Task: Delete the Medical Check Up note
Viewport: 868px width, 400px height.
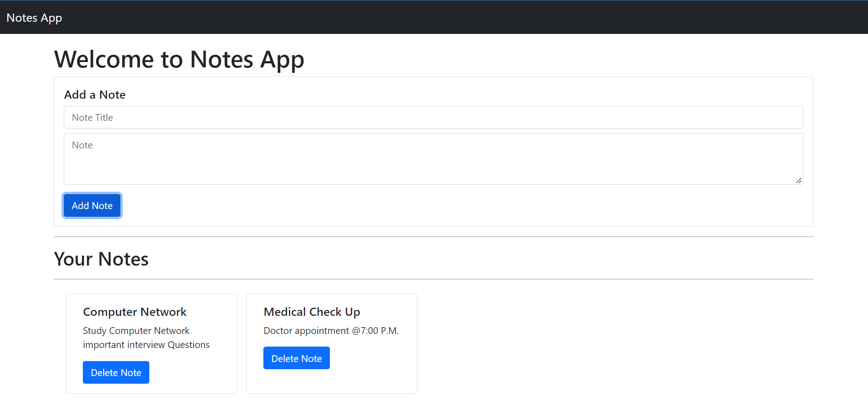Action: (x=296, y=357)
